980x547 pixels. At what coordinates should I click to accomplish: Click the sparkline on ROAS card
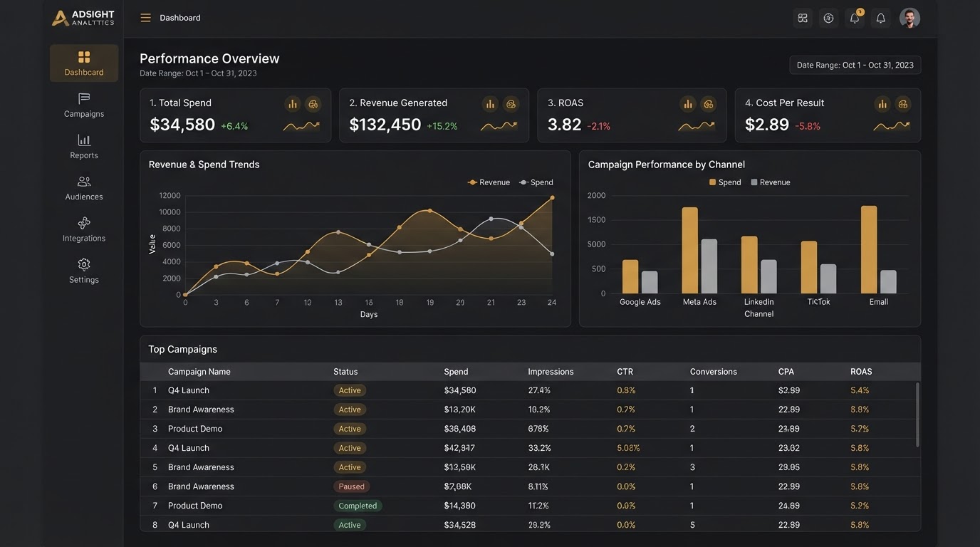click(x=697, y=126)
